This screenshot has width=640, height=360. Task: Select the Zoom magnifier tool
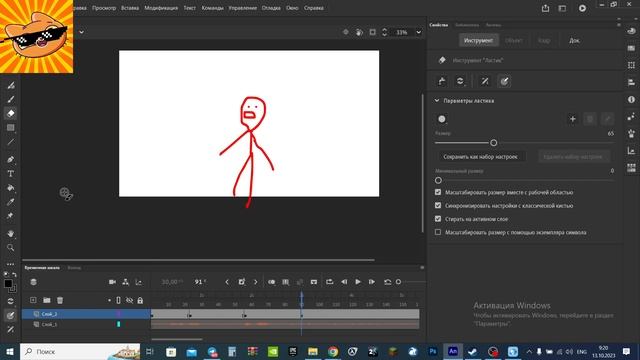click(x=11, y=247)
